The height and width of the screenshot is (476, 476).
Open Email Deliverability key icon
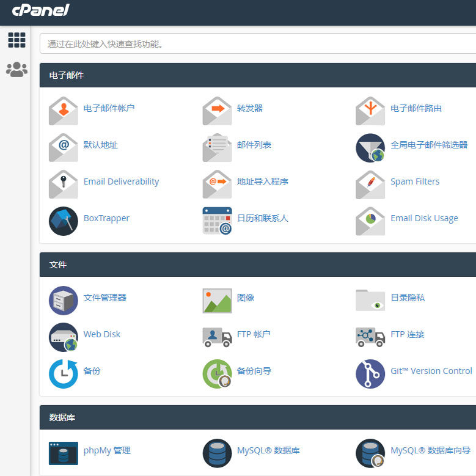click(64, 185)
